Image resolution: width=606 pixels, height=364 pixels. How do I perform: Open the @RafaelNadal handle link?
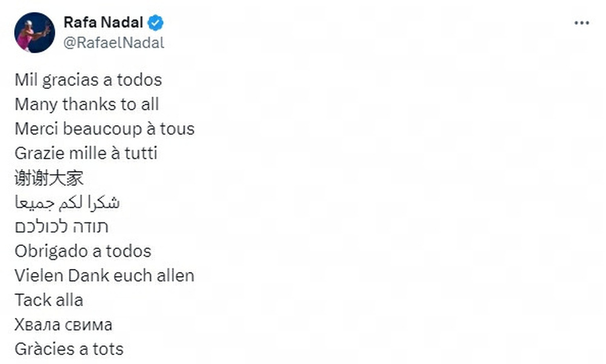click(x=113, y=43)
